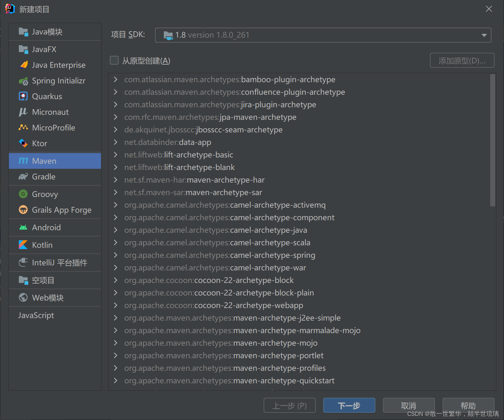Click the 下一步 button
This screenshot has width=504, height=420.
pyautogui.click(x=349, y=406)
